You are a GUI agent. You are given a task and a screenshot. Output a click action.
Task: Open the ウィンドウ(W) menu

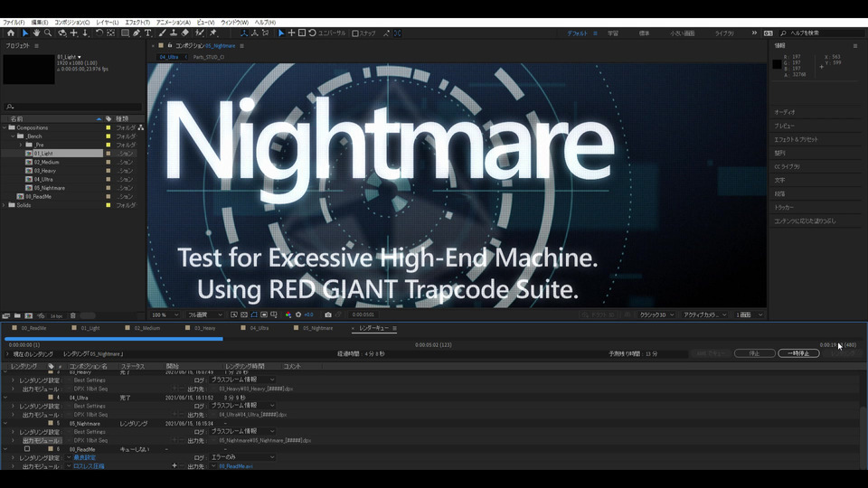(235, 23)
